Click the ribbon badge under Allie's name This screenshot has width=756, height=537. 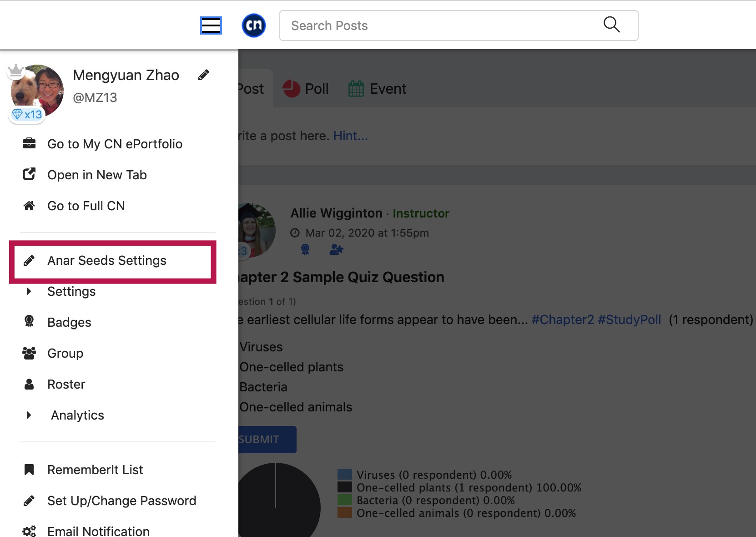point(305,249)
